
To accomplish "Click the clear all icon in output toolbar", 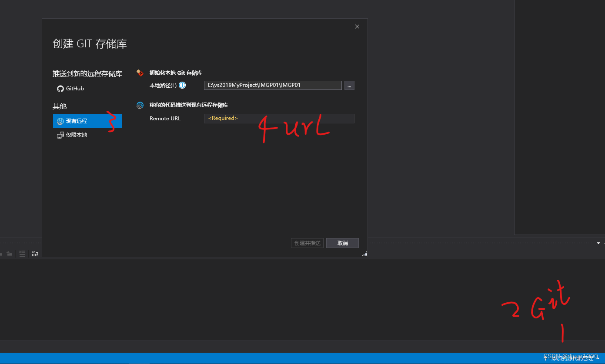I will [22, 254].
